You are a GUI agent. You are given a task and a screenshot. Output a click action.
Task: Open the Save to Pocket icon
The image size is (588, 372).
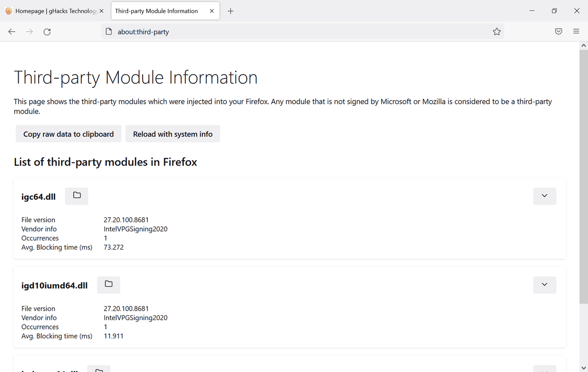pyautogui.click(x=558, y=32)
